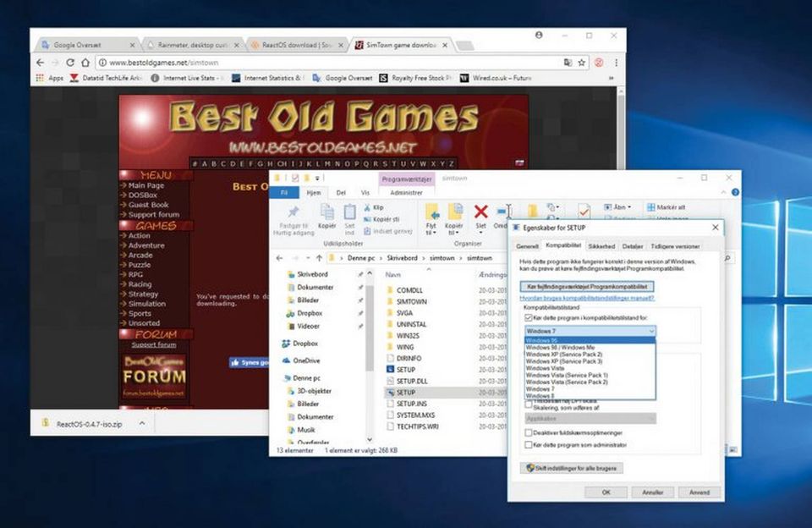Open the Dropbox item in navigation pane

click(x=304, y=344)
